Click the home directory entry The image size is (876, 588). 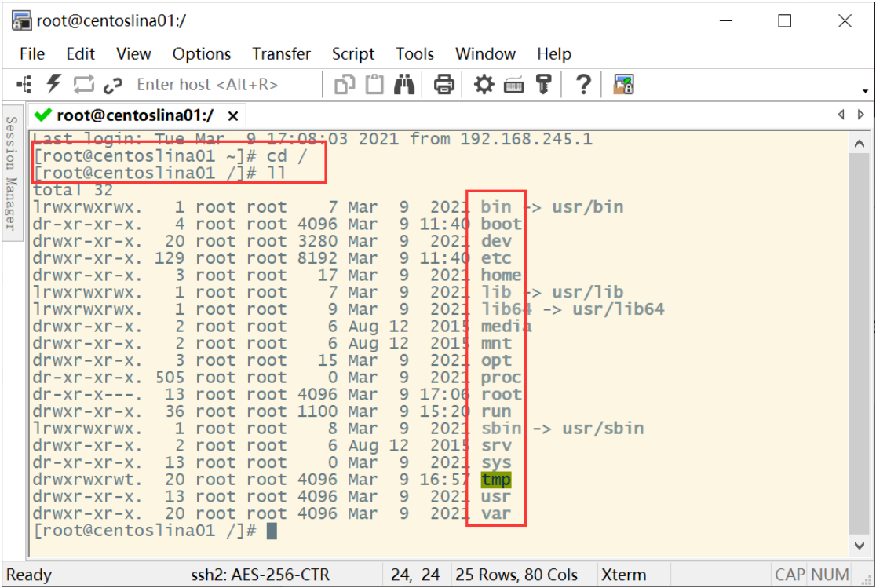(x=501, y=275)
